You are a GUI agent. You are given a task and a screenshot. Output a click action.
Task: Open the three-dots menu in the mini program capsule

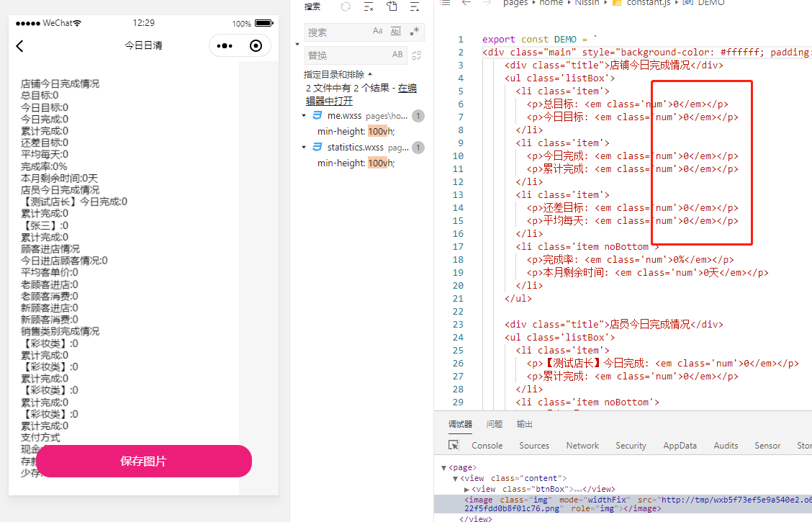tap(224, 46)
